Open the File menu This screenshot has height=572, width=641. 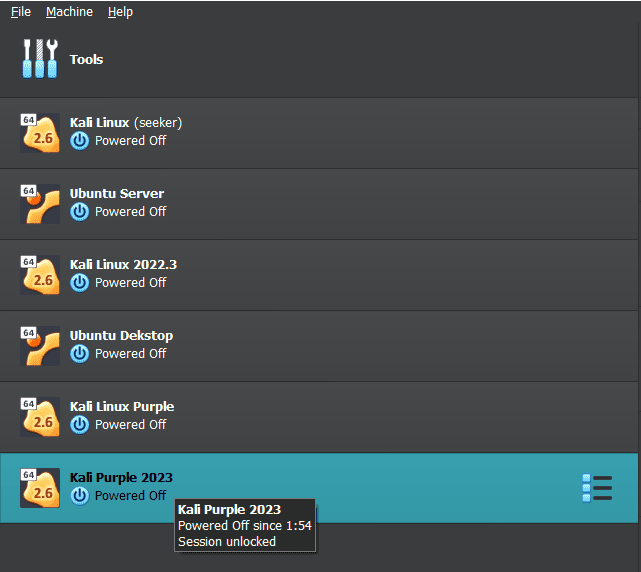[x=21, y=12]
